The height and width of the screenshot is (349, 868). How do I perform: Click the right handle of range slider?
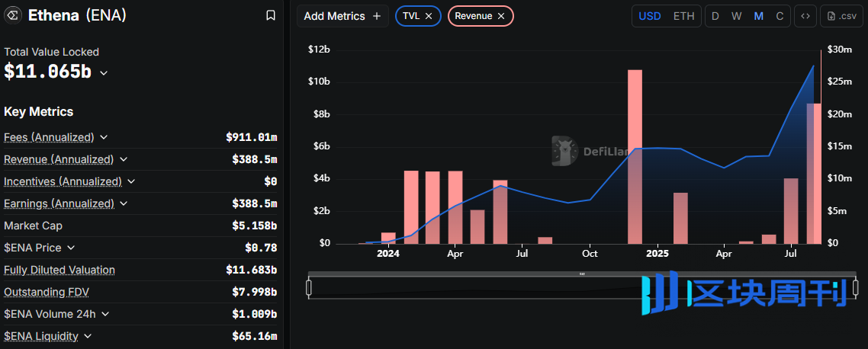[855, 287]
